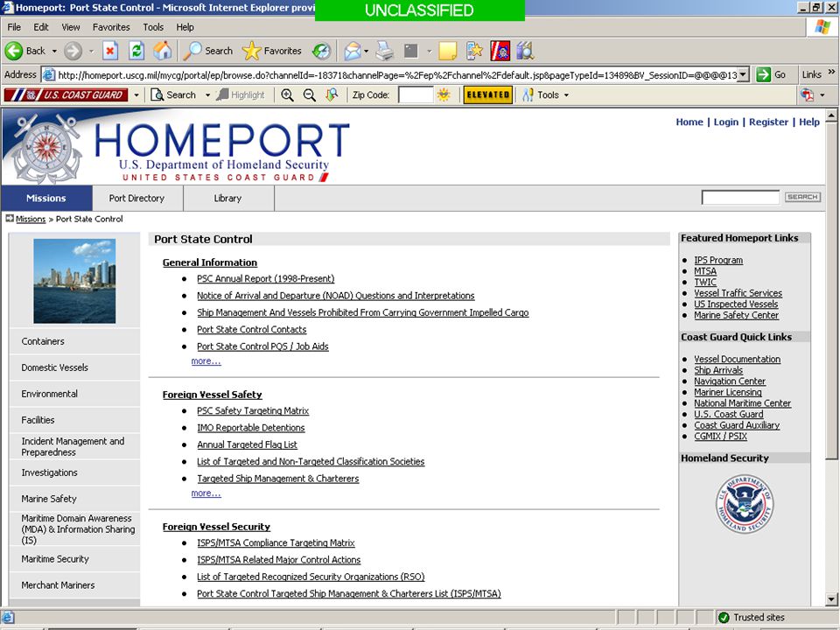Click the ELEVATED threat level badge

tap(487, 94)
